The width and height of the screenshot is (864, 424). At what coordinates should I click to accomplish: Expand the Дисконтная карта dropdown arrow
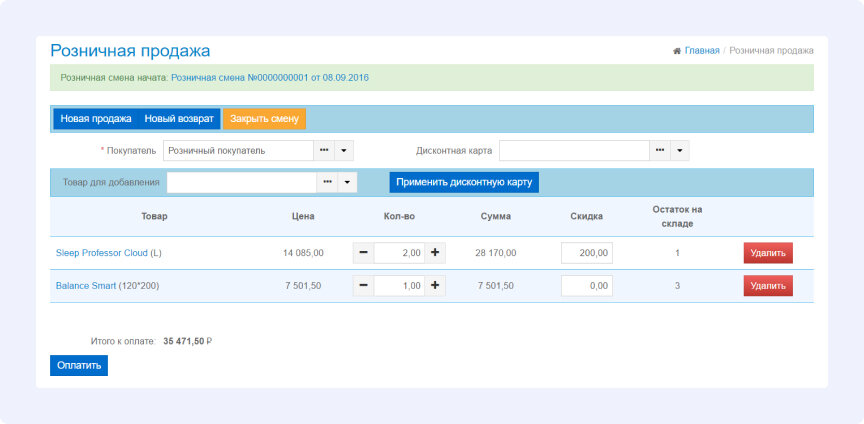coord(680,151)
